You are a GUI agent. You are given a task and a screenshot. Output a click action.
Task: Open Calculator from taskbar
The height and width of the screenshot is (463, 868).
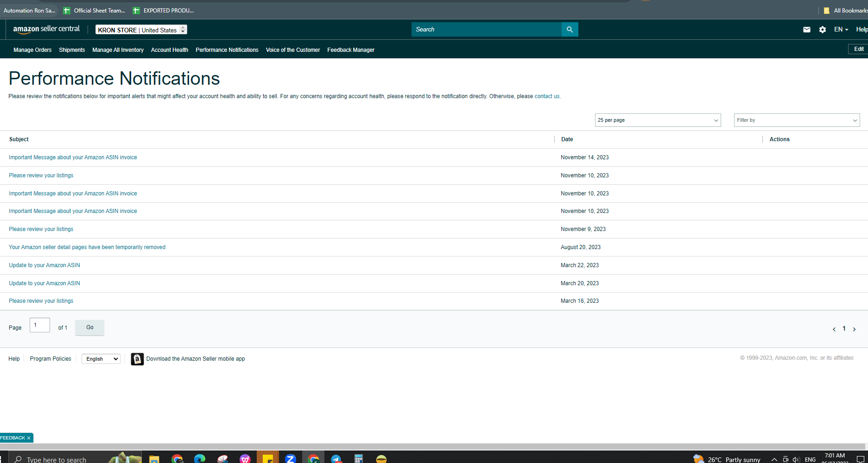[x=359, y=459]
